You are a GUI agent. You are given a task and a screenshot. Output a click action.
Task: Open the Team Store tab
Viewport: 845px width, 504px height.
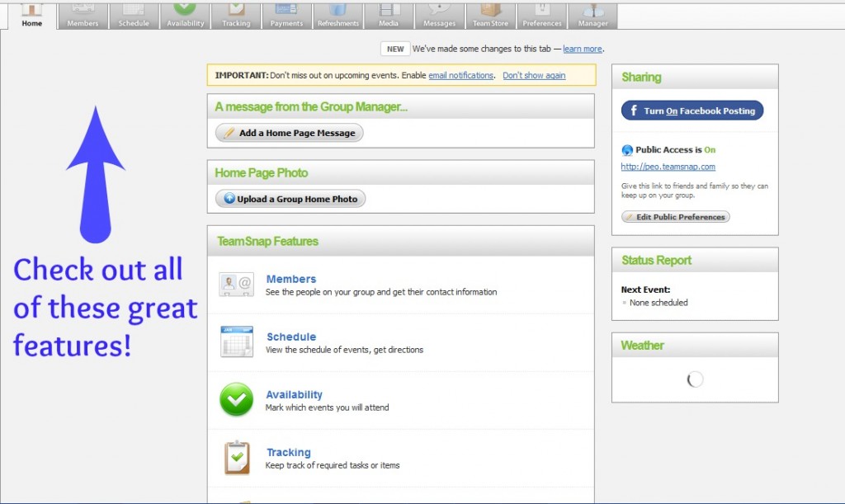pyautogui.click(x=490, y=15)
